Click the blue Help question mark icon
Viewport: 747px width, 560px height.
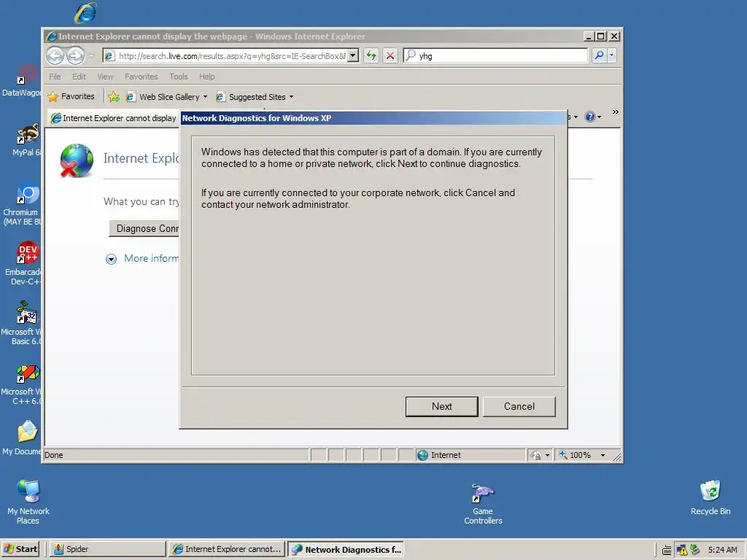[589, 117]
